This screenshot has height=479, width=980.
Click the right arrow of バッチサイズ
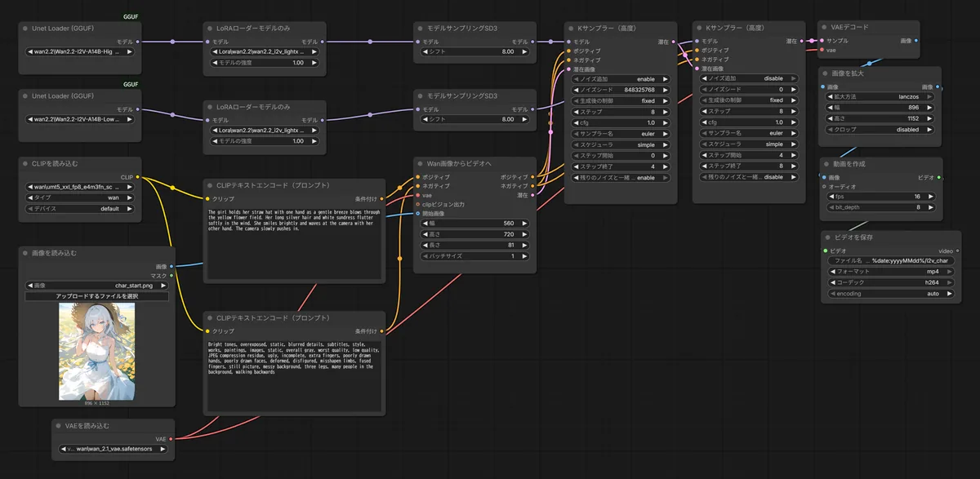coord(524,256)
